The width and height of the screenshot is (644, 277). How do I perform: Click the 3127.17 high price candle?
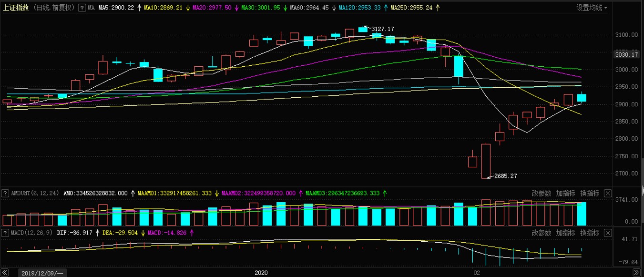tap(363, 29)
